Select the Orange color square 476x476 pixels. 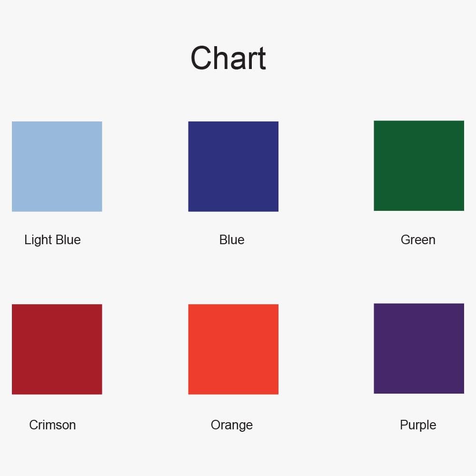(x=233, y=349)
